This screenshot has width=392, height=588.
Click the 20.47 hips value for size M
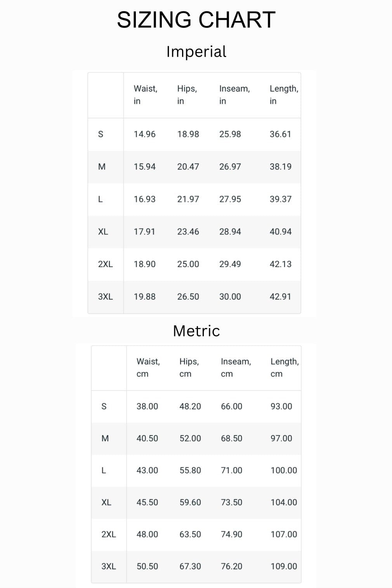click(x=188, y=167)
